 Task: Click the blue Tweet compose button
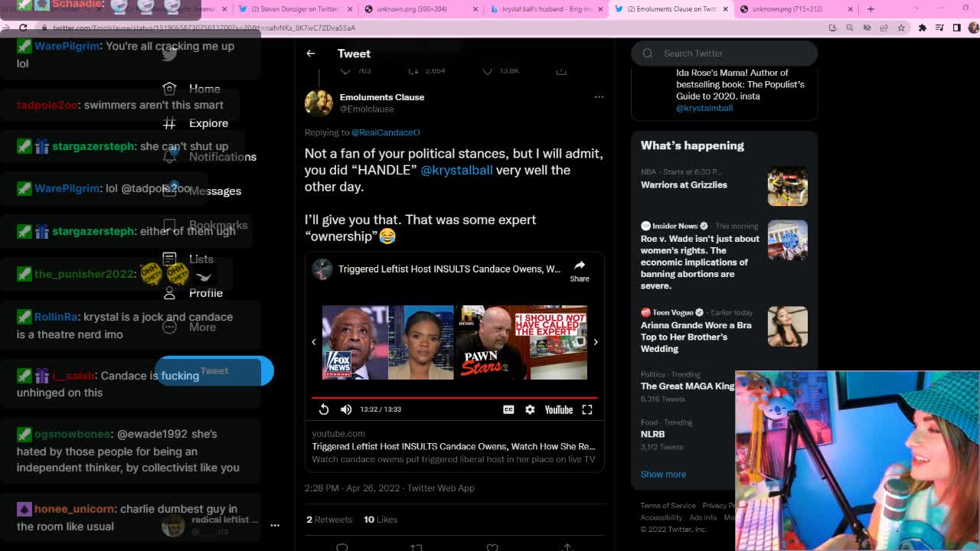pos(214,371)
